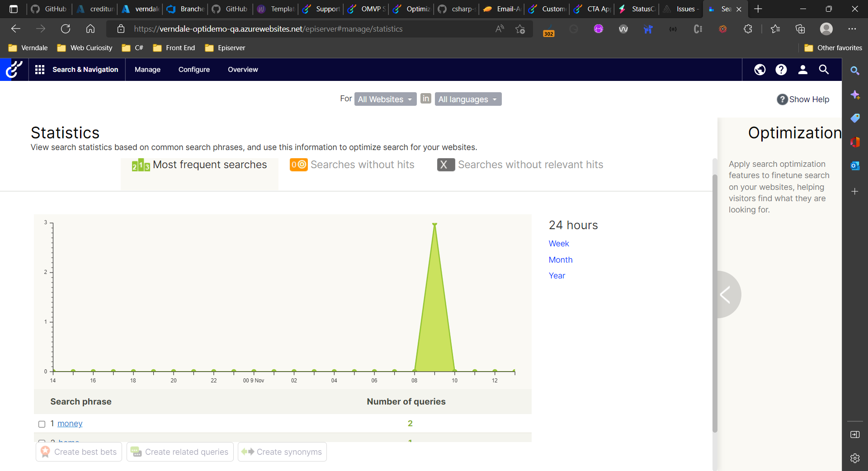Check the checkbox on the second search phrase row

[x=42, y=442]
